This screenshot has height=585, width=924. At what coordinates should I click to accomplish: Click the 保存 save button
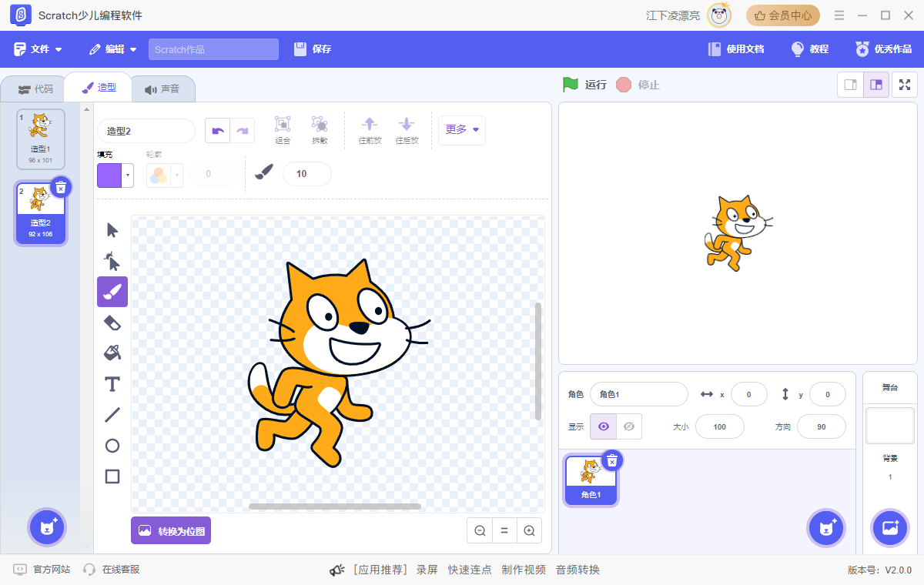click(313, 49)
